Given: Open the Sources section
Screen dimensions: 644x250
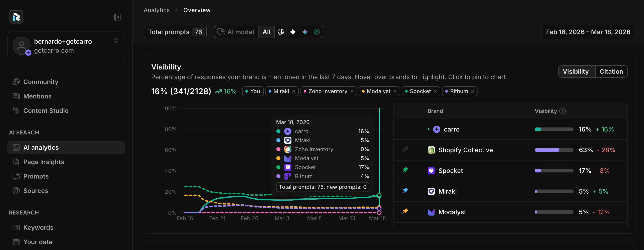Looking at the screenshot, I should click(35, 191).
